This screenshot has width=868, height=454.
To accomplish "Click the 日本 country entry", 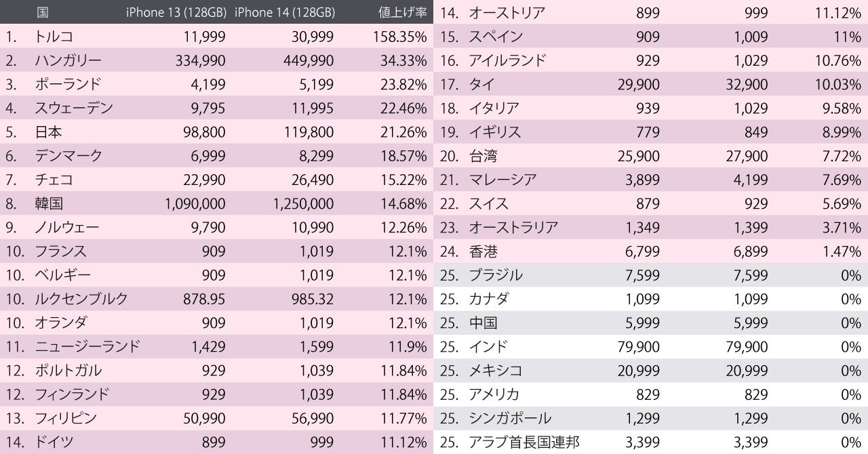I will point(48,132).
